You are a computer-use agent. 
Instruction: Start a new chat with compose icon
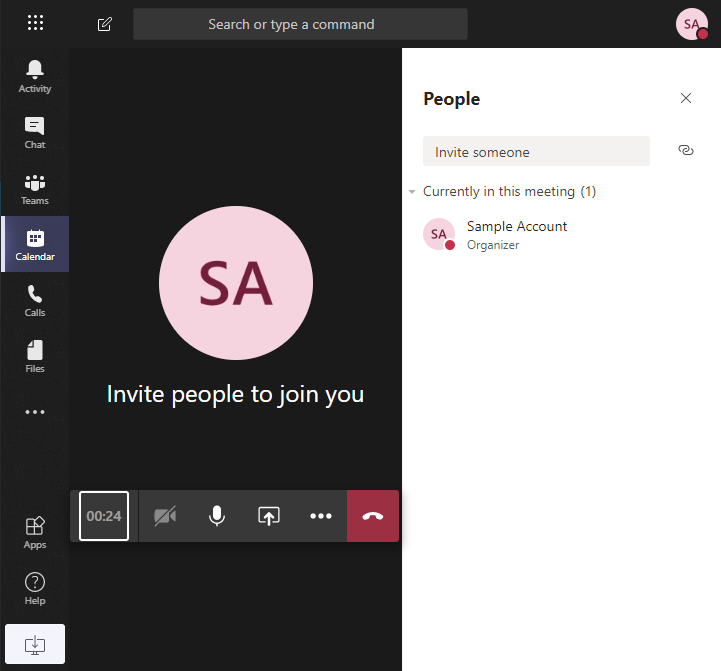click(x=105, y=24)
